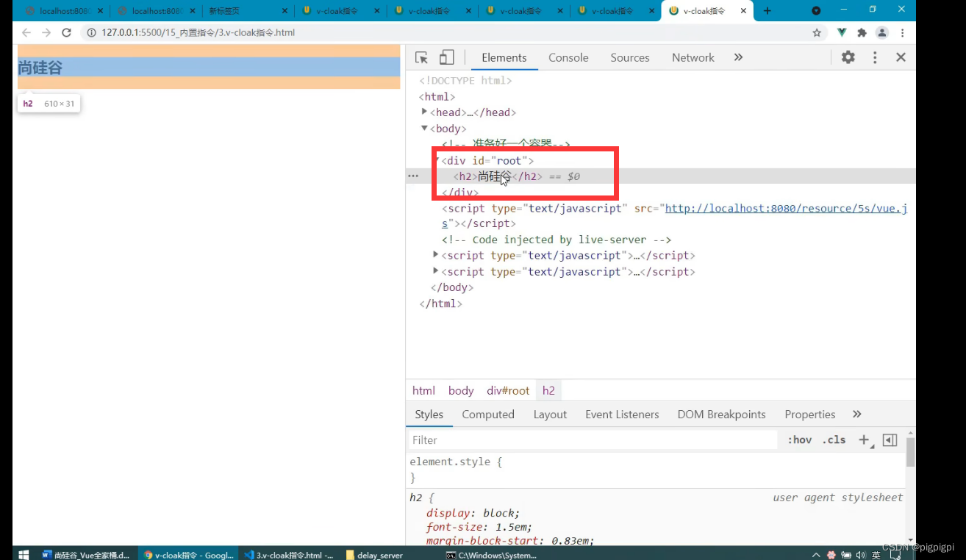966x560 pixels.
Task: Toggle the :hov element state panel
Action: tap(799, 440)
